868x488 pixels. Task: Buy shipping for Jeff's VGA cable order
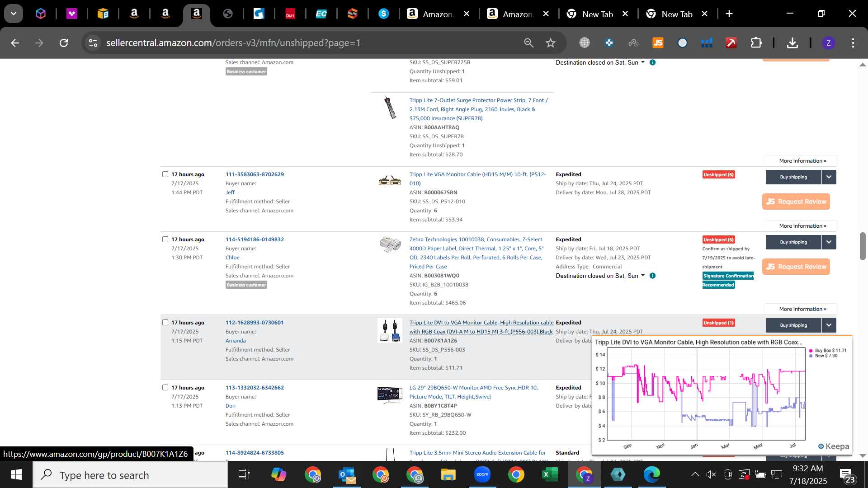pyautogui.click(x=793, y=177)
